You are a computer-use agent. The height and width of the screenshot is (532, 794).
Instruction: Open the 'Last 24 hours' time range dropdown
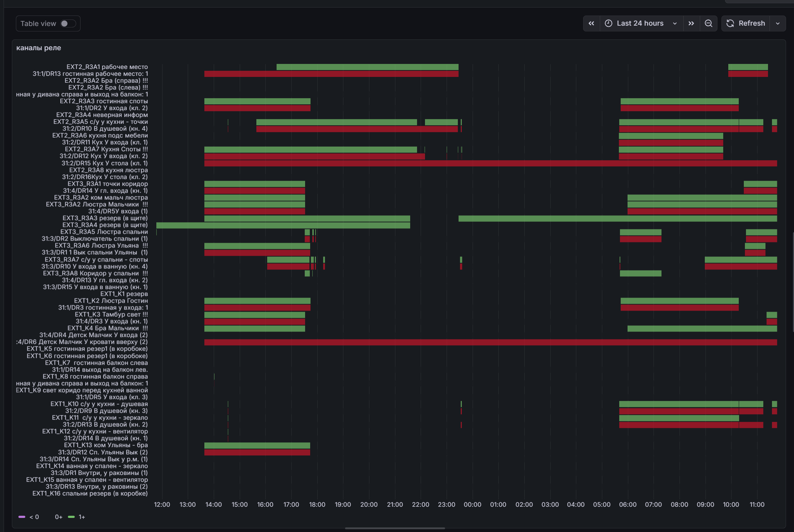point(640,23)
